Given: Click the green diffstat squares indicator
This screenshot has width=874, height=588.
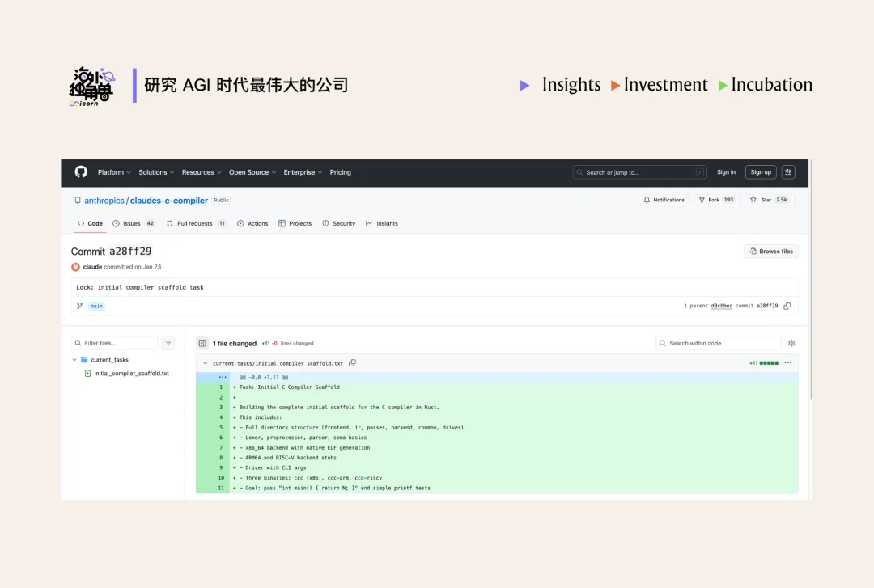Looking at the screenshot, I should click(x=769, y=362).
